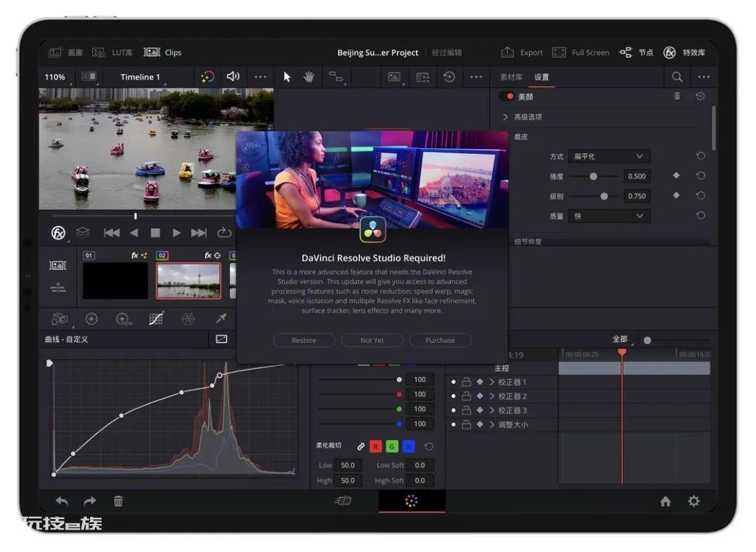Viewport: 756px width, 552px height.
Task: Expand the 调整大小 row
Action: click(x=492, y=425)
